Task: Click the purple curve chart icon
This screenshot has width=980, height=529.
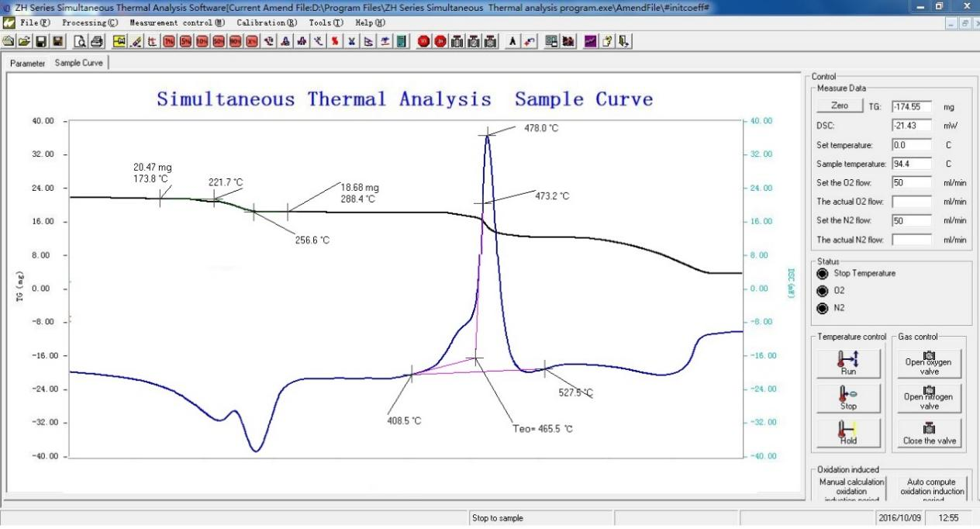Action: point(591,41)
